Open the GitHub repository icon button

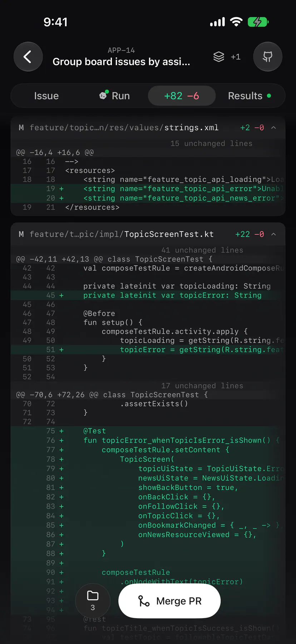tap(268, 57)
